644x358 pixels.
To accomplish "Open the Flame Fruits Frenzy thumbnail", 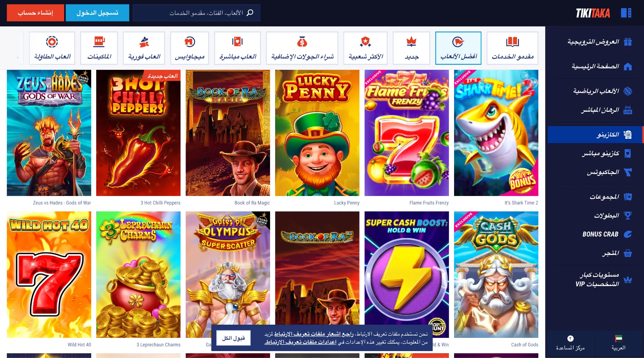I will (x=407, y=133).
